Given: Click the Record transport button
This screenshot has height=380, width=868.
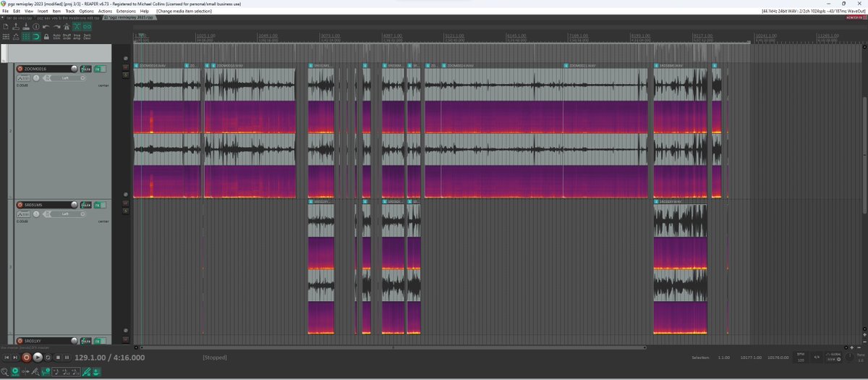Looking at the screenshot, I should click(26, 358).
